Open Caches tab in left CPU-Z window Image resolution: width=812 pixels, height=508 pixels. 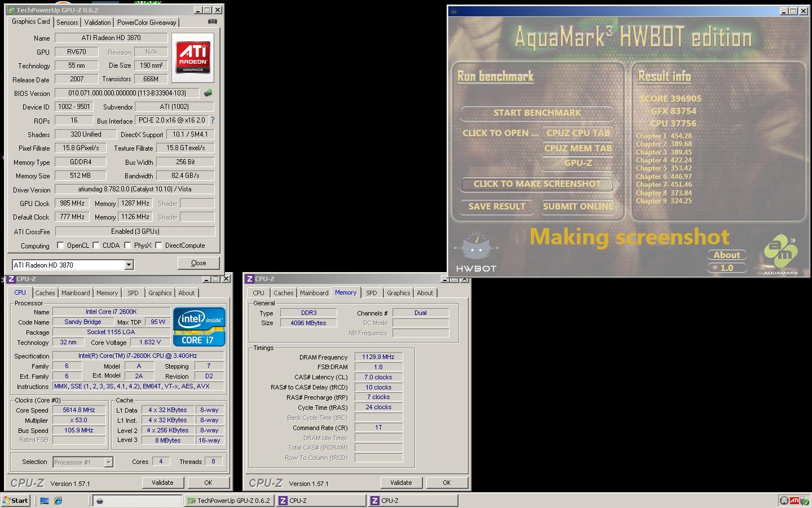pyautogui.click(x=45, y=293)
